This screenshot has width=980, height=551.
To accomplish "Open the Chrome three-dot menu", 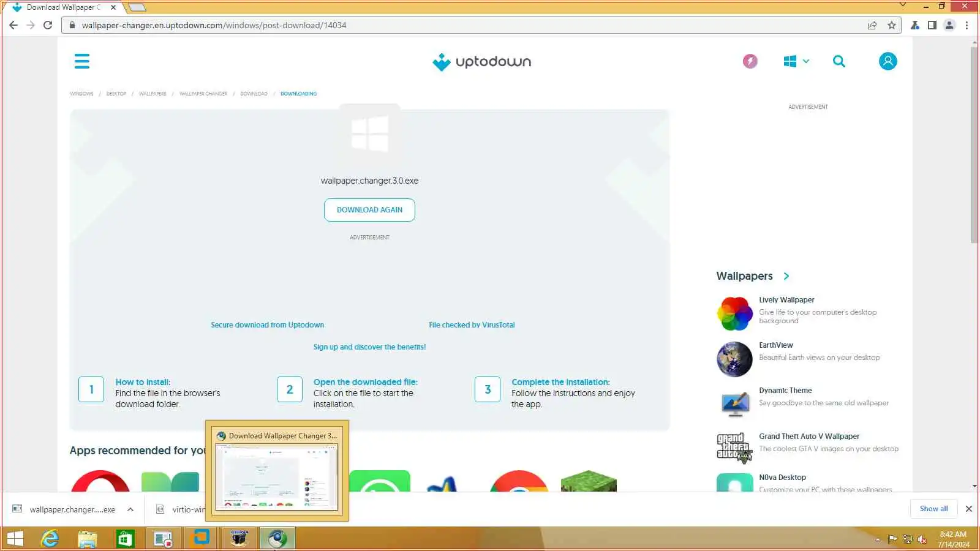I will pyautogui.click(x=967, y=25).
